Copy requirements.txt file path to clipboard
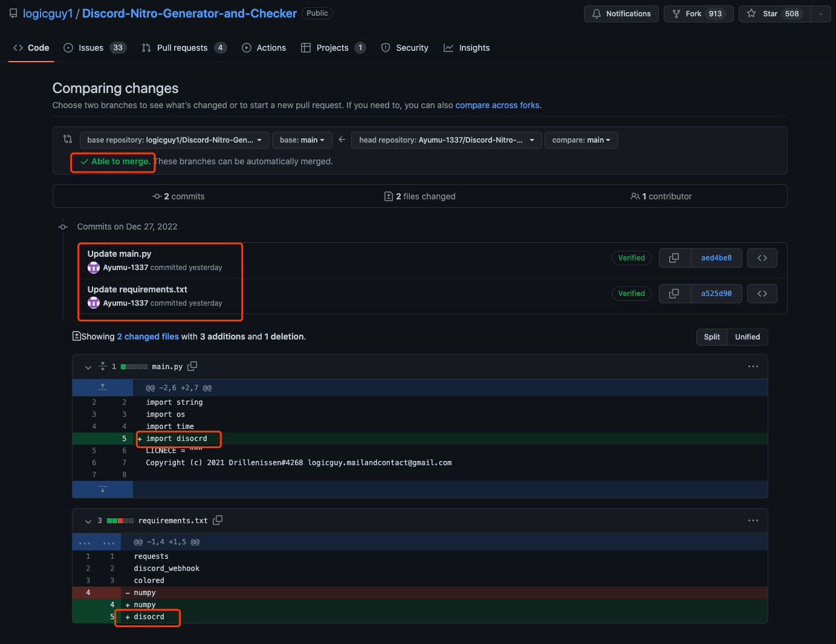Viewport: 836px width, 644px height. [218, 520]
